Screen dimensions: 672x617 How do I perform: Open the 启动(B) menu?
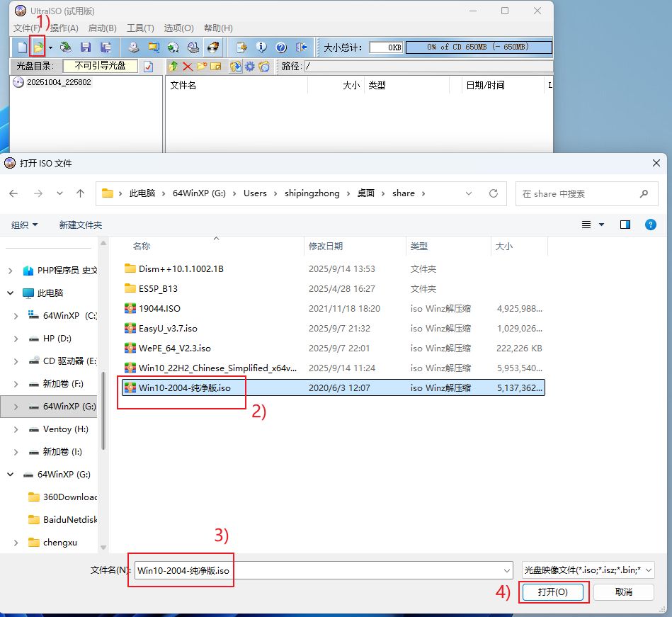coord(102,28)
